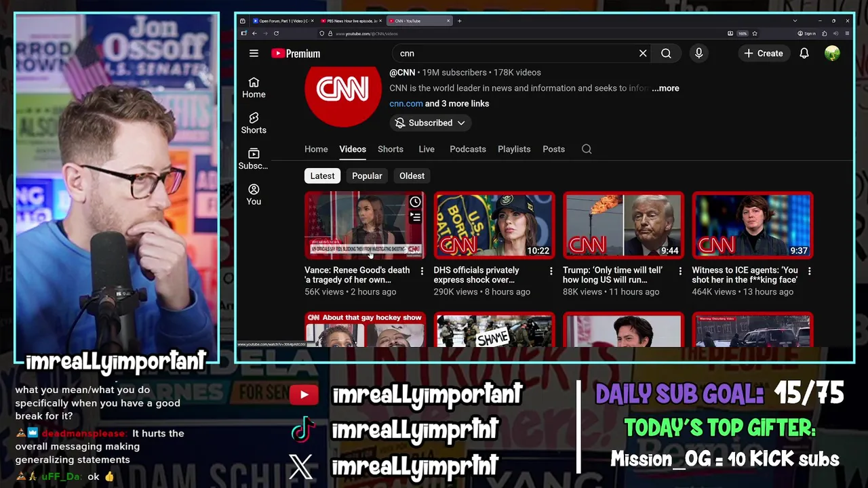This screenshot has height=488, width=868.
Task: Open the Witness to ICE agents thumbnail
Action: pos(753,225)
